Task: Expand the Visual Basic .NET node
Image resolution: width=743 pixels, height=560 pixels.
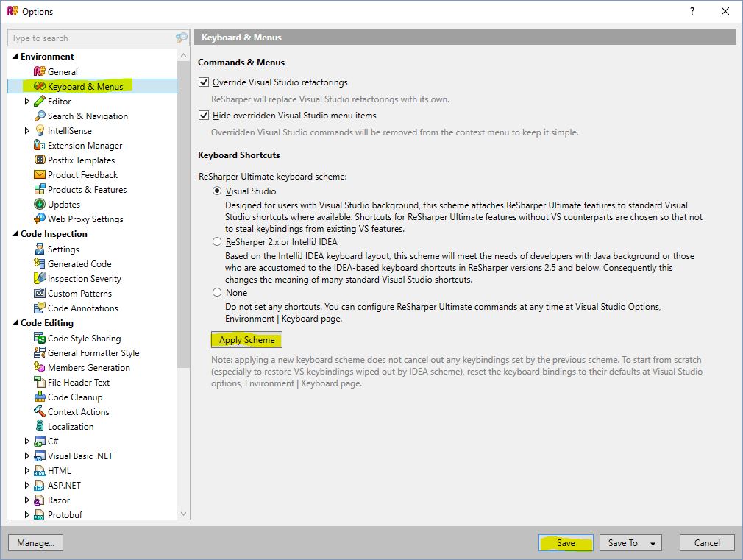Action: coord(27,456)
